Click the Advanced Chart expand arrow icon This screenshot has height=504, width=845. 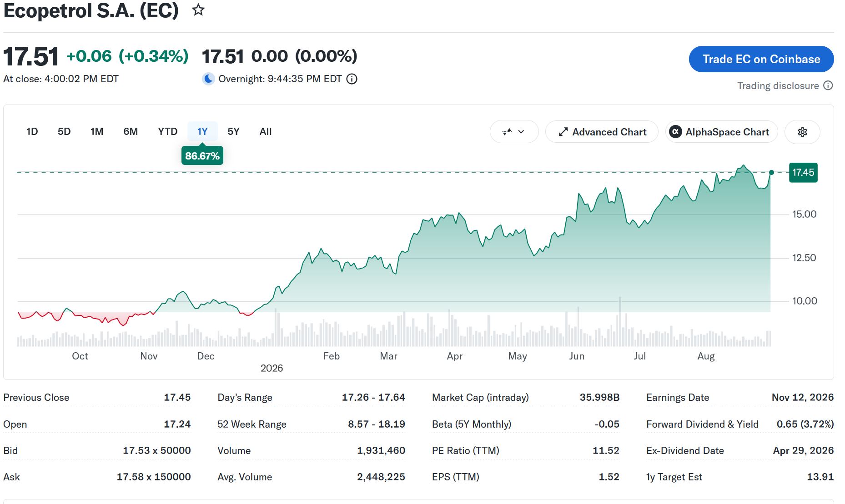pos(563,132)
